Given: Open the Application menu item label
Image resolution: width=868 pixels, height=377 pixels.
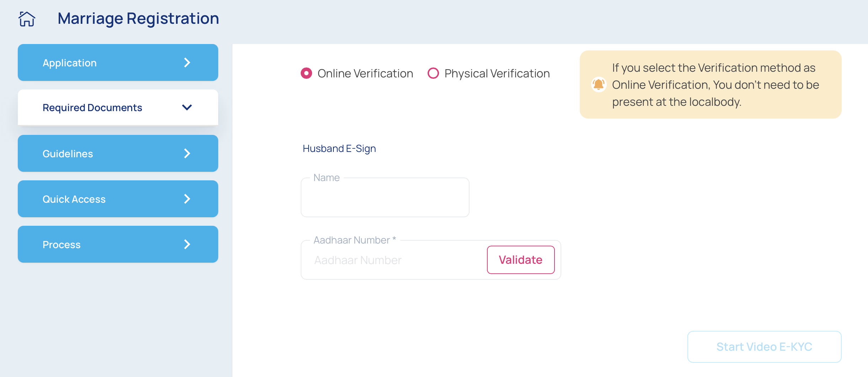Looking at the screenshot, I should point(70,63).
